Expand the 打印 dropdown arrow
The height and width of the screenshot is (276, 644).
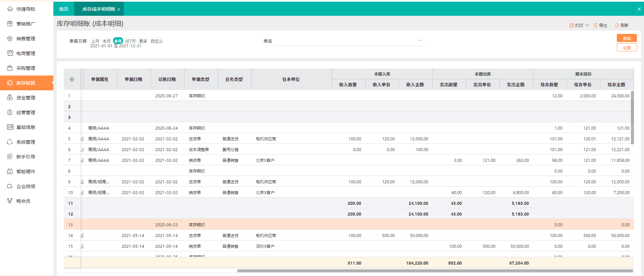(587, 26)
